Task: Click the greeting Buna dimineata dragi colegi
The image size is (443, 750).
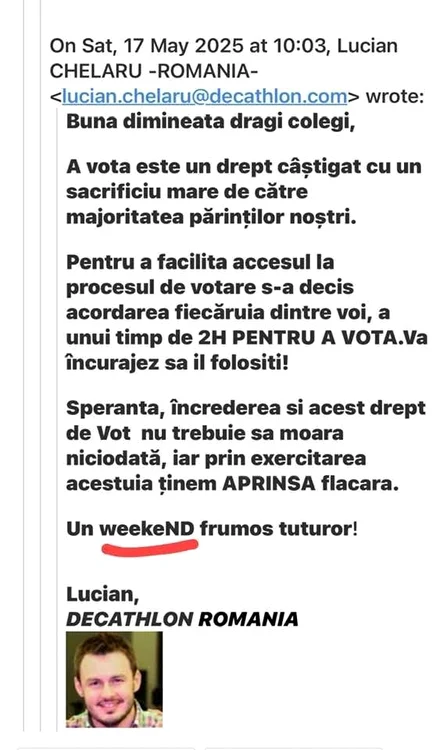Action: [210, 121]
